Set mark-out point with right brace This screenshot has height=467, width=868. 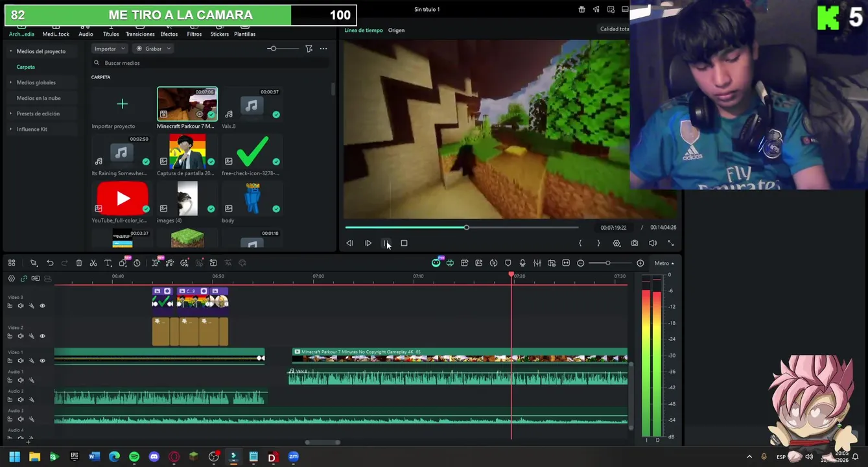[x=598, y=243]
